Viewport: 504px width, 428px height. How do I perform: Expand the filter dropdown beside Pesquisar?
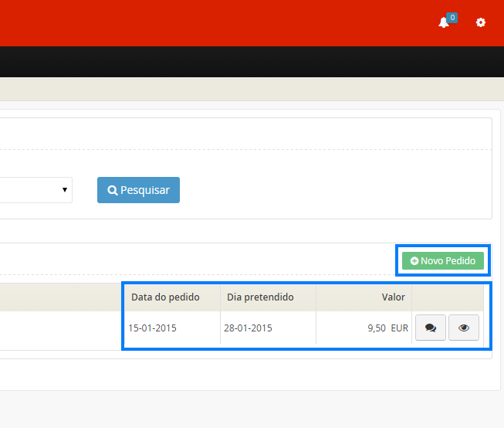[x=65, y=190]
